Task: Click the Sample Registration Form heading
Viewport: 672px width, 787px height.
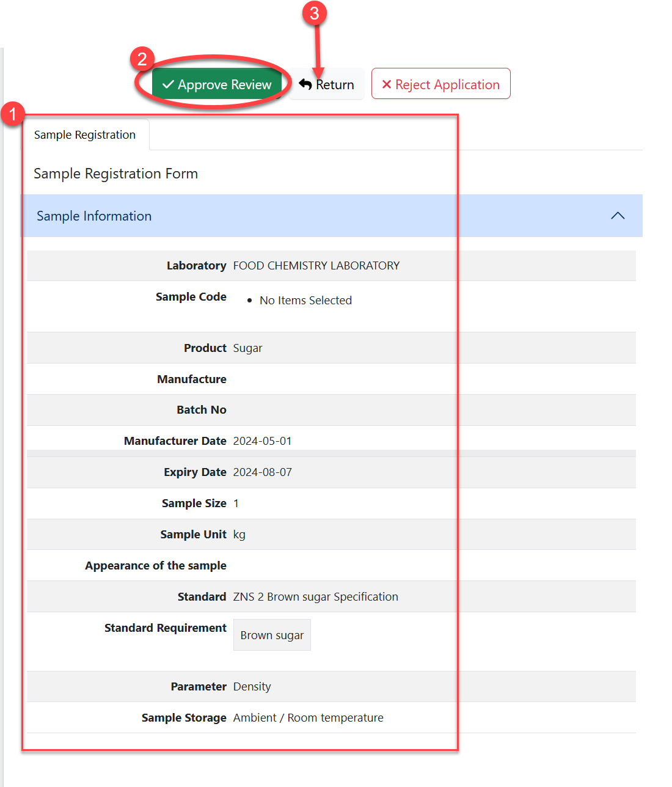Action: 115,174
